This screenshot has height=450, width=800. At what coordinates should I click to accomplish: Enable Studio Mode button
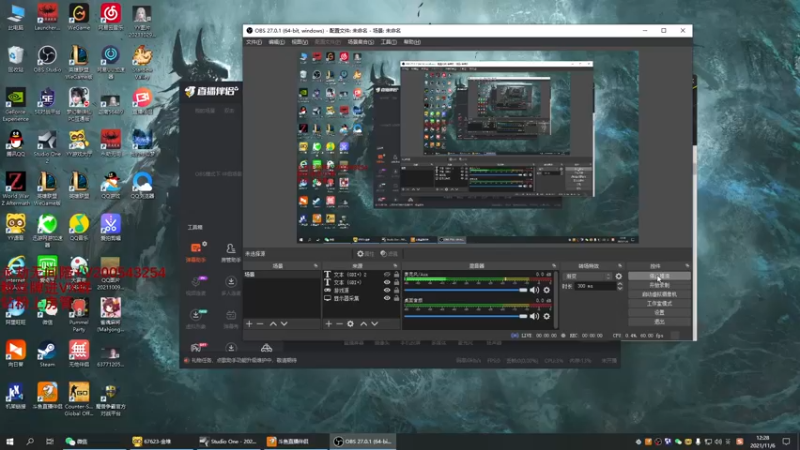click(659, 304)
